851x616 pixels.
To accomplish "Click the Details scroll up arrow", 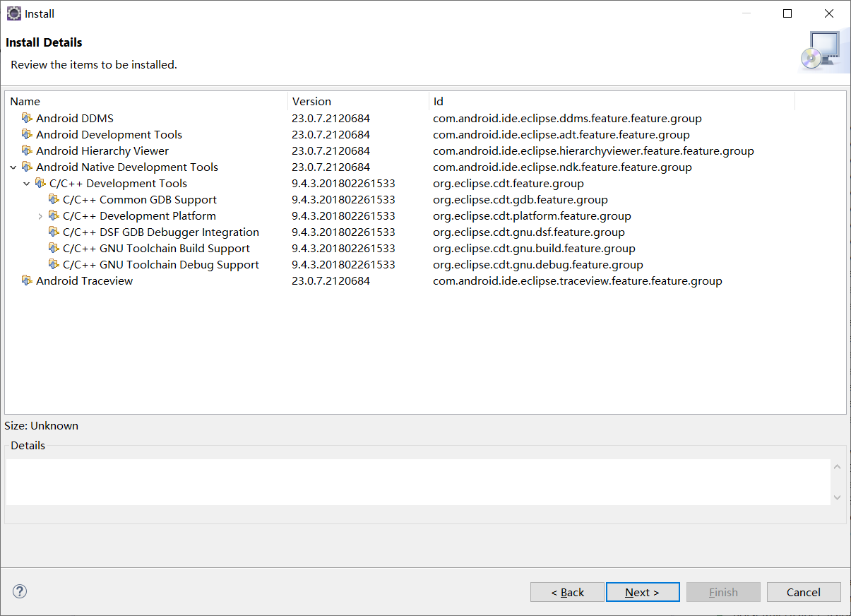I will tap(838, 467).
